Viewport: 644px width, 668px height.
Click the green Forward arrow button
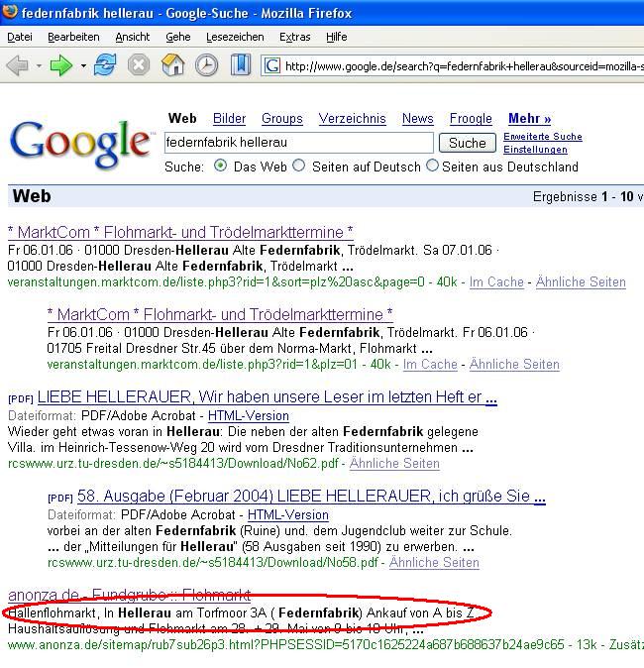tap(60, 66)
